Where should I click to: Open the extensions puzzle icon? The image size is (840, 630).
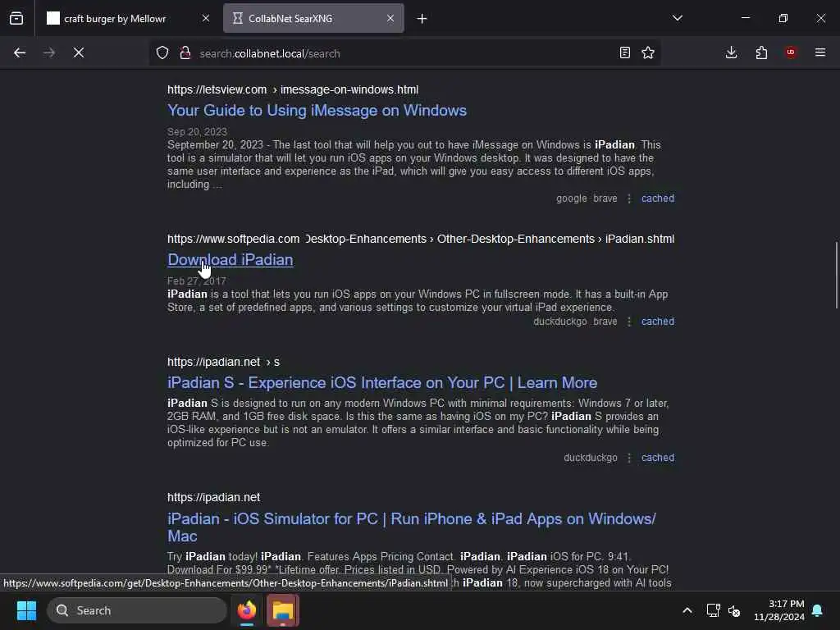(x=761, y=52)
